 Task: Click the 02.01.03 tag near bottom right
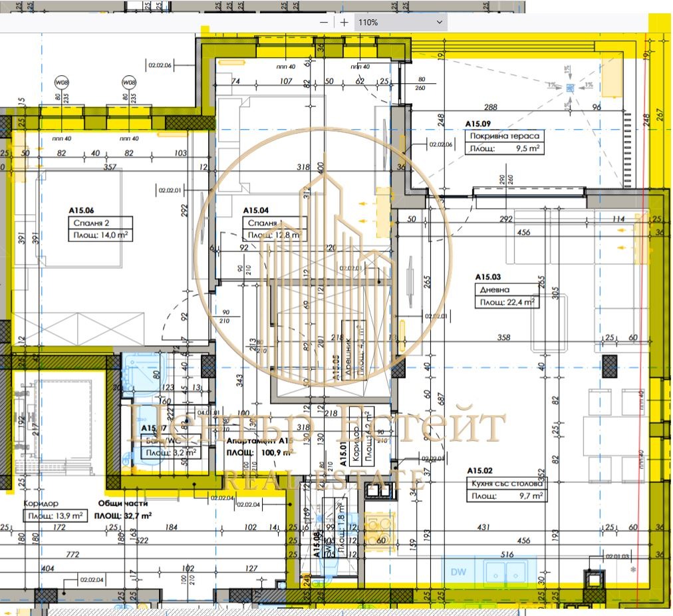[616, 556]
